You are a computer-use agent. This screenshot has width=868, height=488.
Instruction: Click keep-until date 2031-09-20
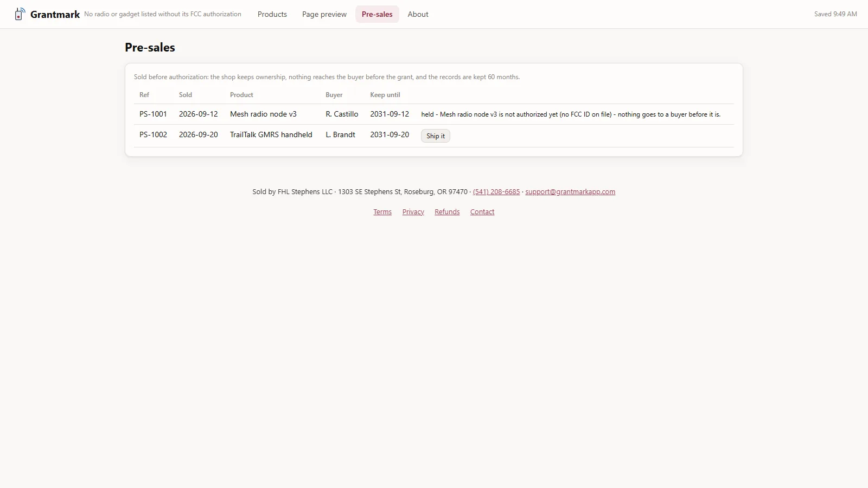point(390,135)
